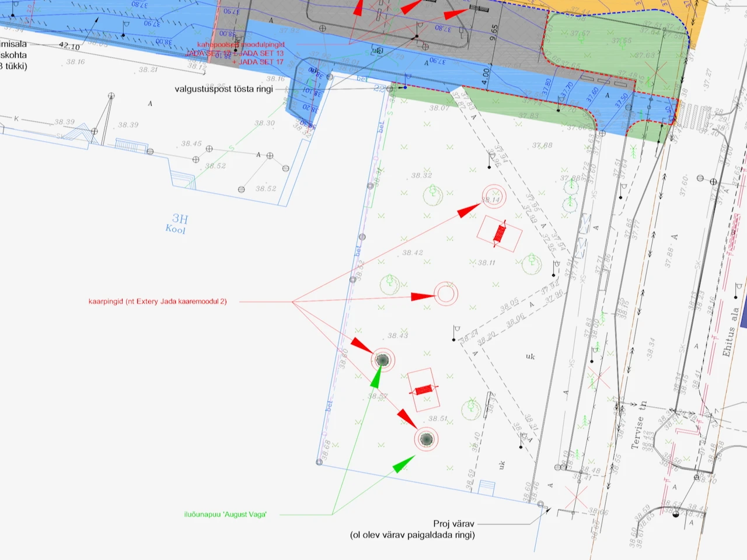Click the green arrowhead below the upper apple tree
This screenshot has width=747, height=560.
376,378
